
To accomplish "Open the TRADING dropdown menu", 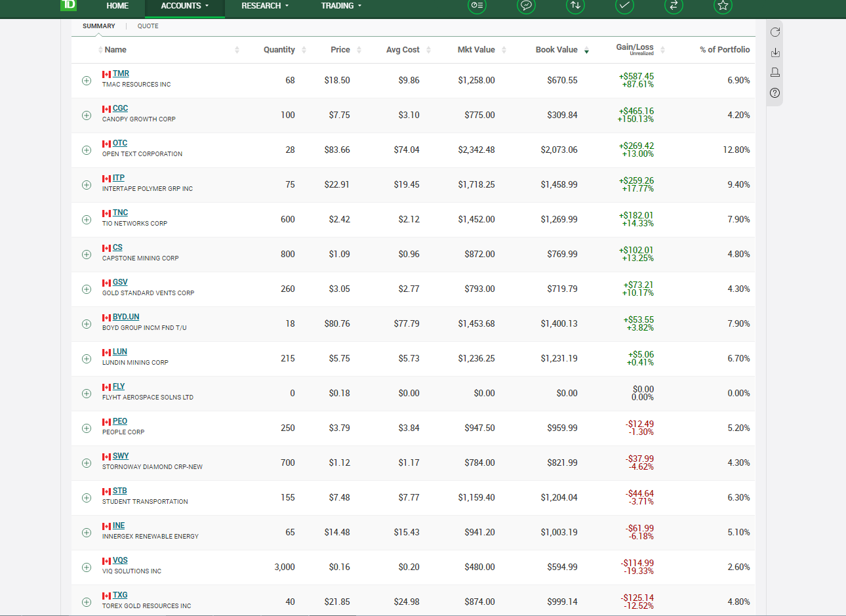I will (340, 6).
